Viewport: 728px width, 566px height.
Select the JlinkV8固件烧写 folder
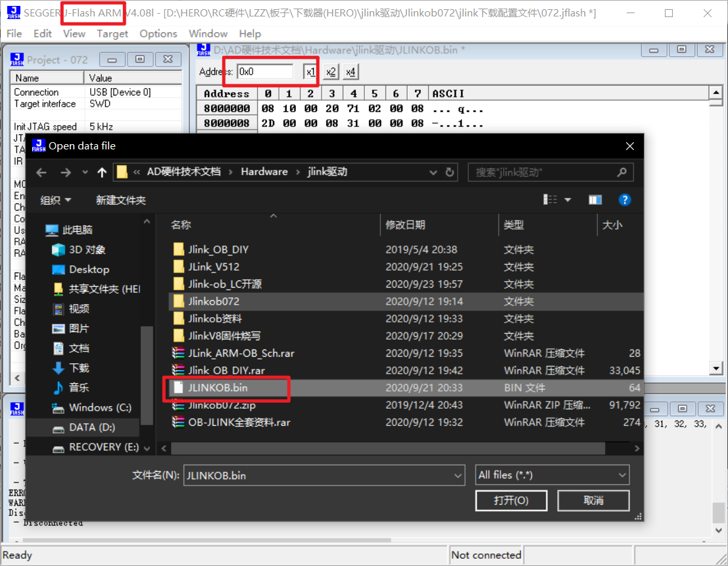click(x=406, y=336)
